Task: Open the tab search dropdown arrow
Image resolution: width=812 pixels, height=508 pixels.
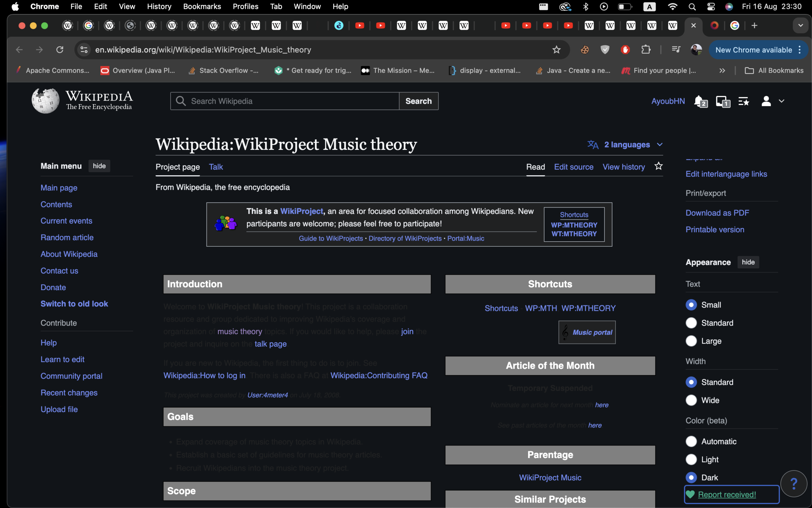Action: (x=801, y=25)
